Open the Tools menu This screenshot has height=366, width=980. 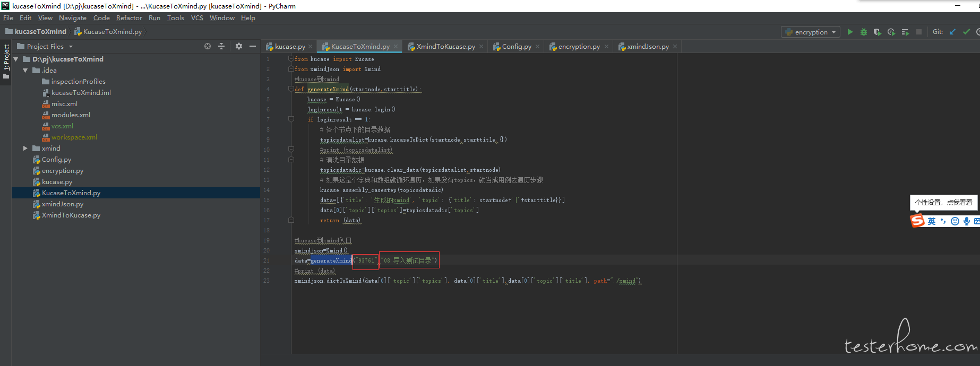(x=176, y=18)
